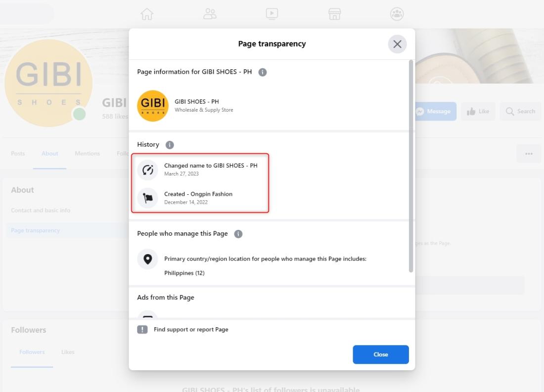Viewport: 544px width, 392px height.
Task: Open the Home icon in top navigation
Action: 147,14
